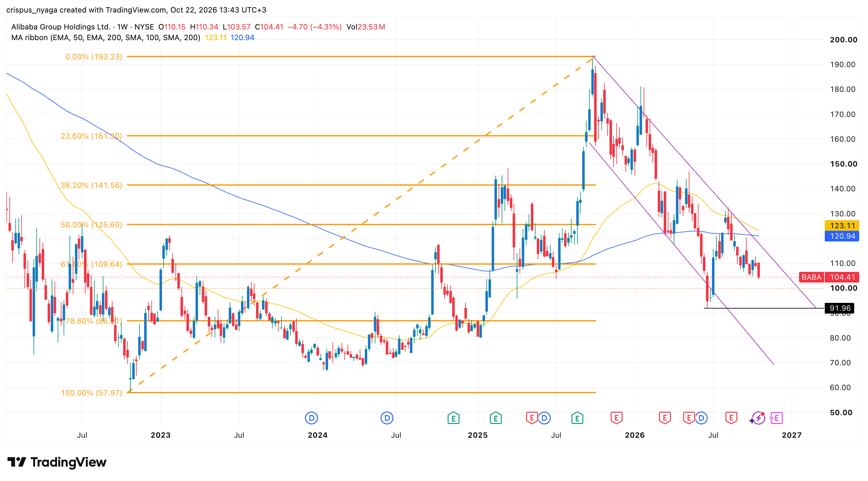This screenshot has width=868, height=481.
Task: Select the 50.00% (125.60) Fibonacci label
Action: tap(91, 225)
